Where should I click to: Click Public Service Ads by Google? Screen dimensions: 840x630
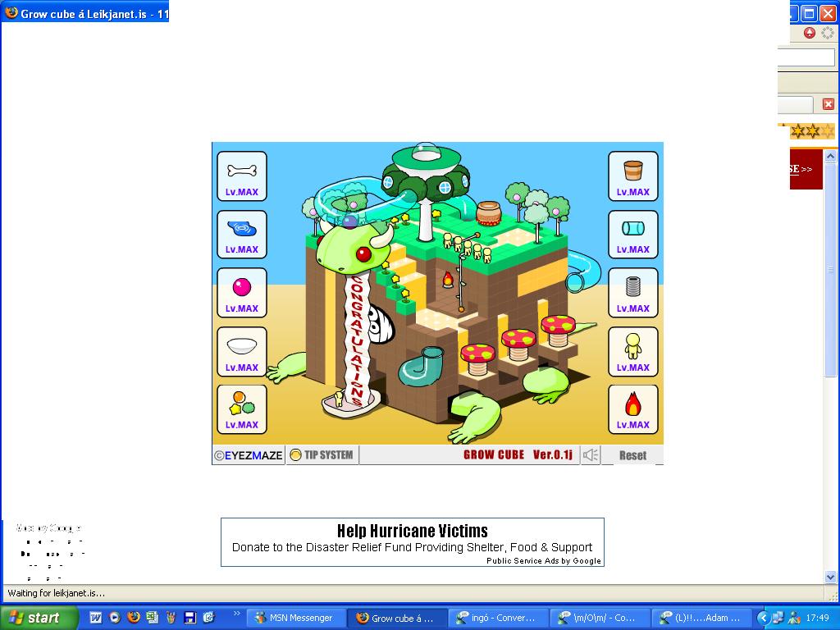(543, 561)
